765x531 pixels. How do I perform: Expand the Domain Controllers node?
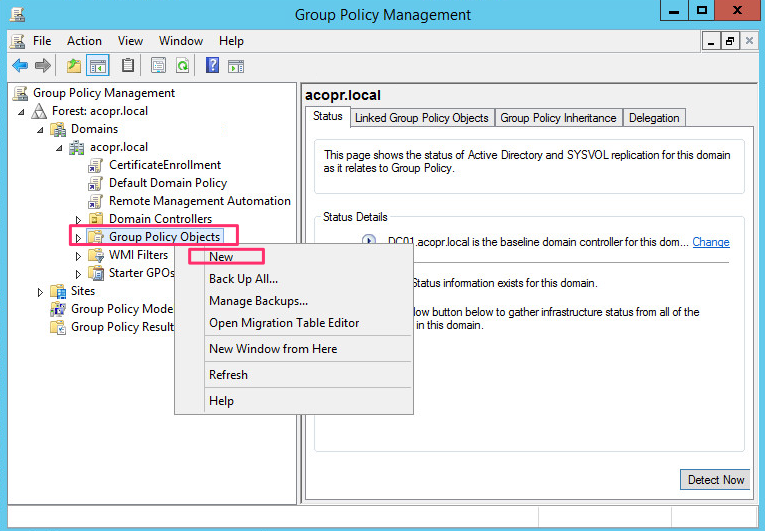(78, 220)
